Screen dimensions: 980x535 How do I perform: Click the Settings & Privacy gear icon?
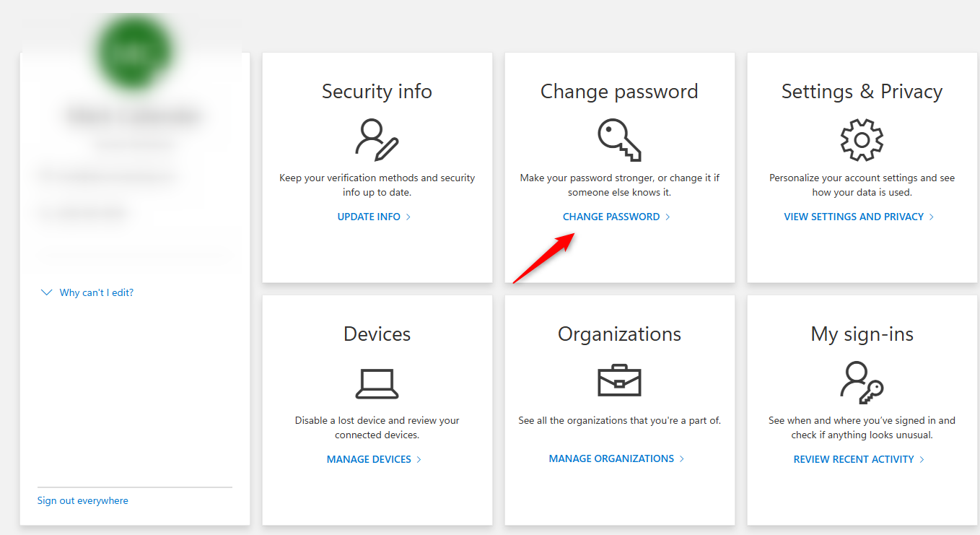tap(862, 139)
